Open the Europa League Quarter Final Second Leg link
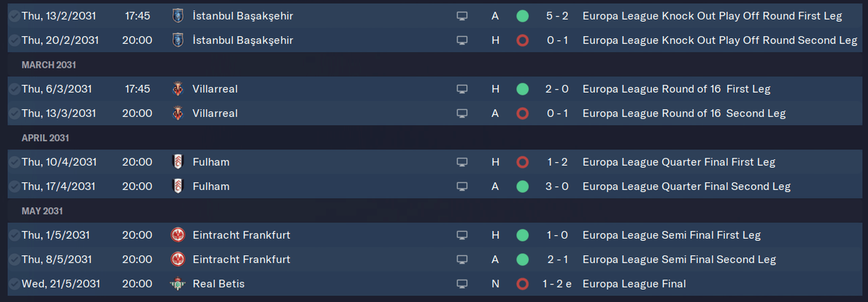Image resolution: width=868 pixels, height=302 pixels. (686, 186)
